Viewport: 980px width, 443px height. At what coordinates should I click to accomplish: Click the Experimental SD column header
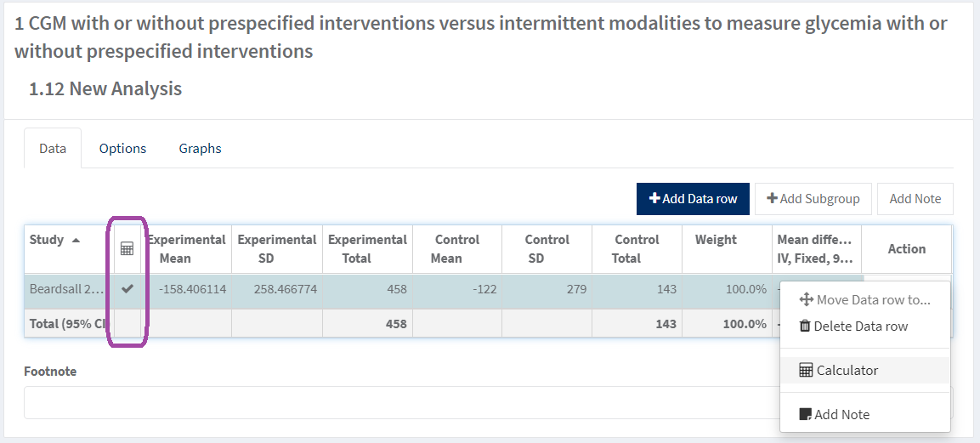coord(277,248)
